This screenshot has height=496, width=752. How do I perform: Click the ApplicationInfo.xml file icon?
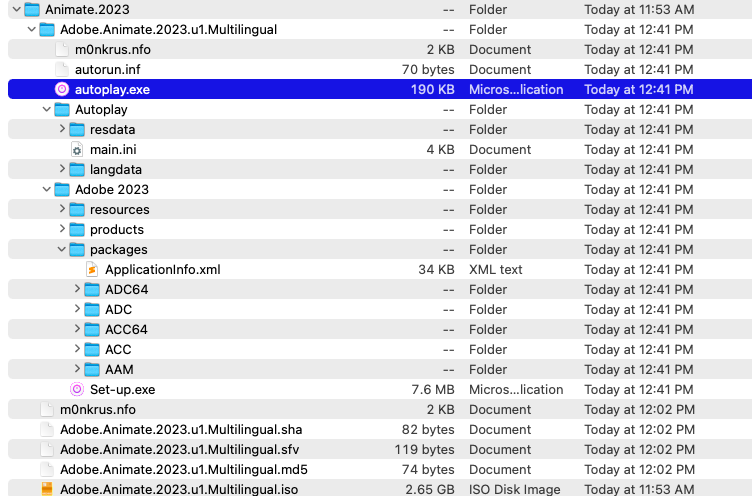[x=92, y=270]
